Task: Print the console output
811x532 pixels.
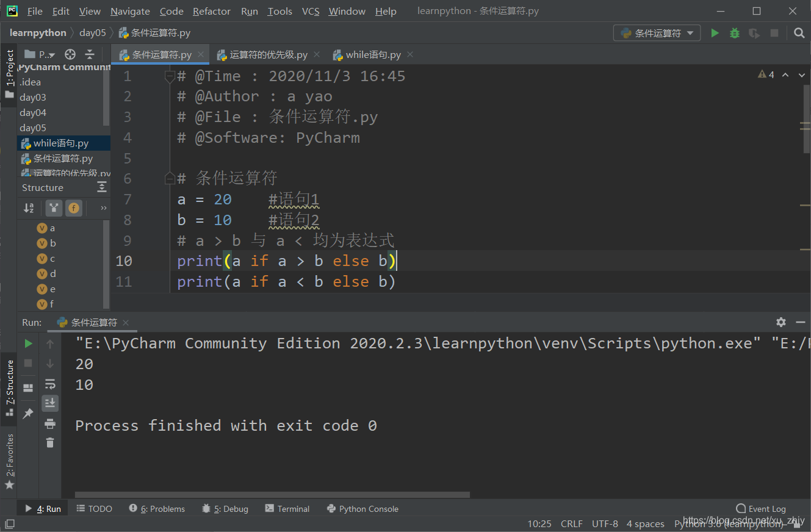Action: click(50, 423)
